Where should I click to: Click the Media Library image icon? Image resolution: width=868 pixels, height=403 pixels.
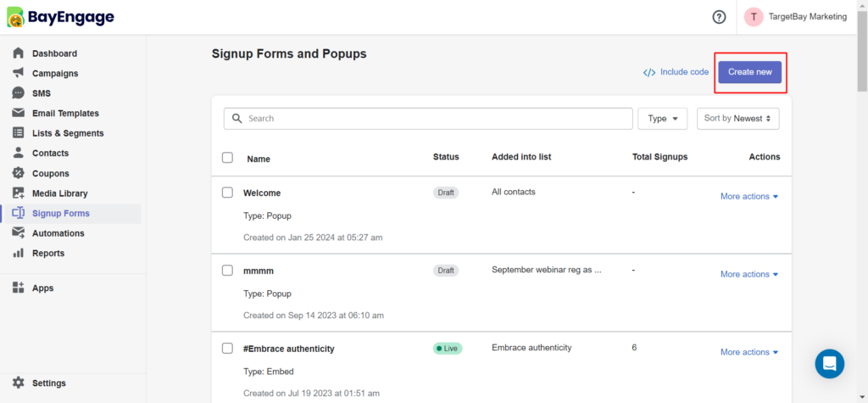click(x=19, y=193)
